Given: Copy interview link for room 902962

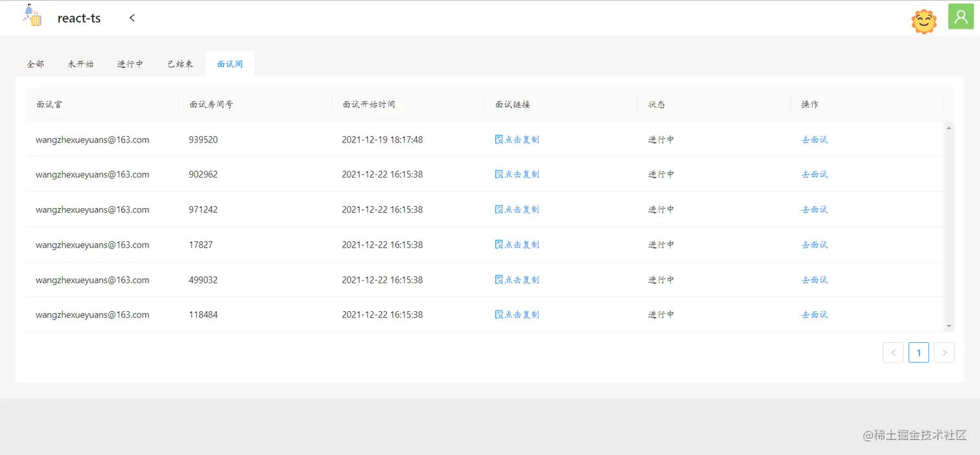Looking at the screenshot, I should [517, 174].
